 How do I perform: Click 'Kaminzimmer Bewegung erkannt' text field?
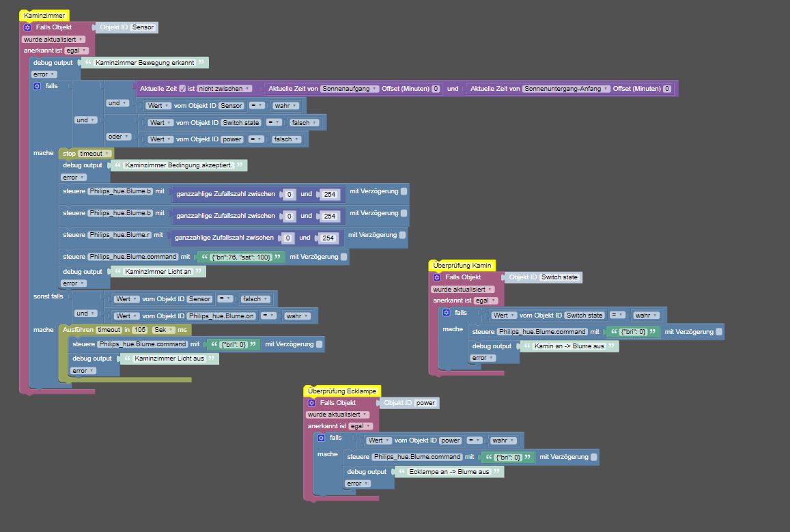(145, 63)
